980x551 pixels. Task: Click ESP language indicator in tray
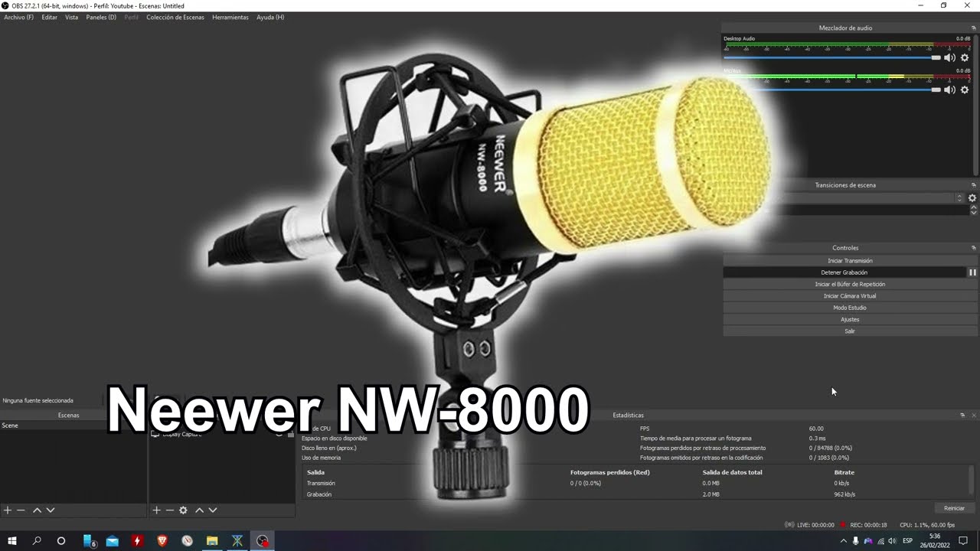(x=907, y=541)
